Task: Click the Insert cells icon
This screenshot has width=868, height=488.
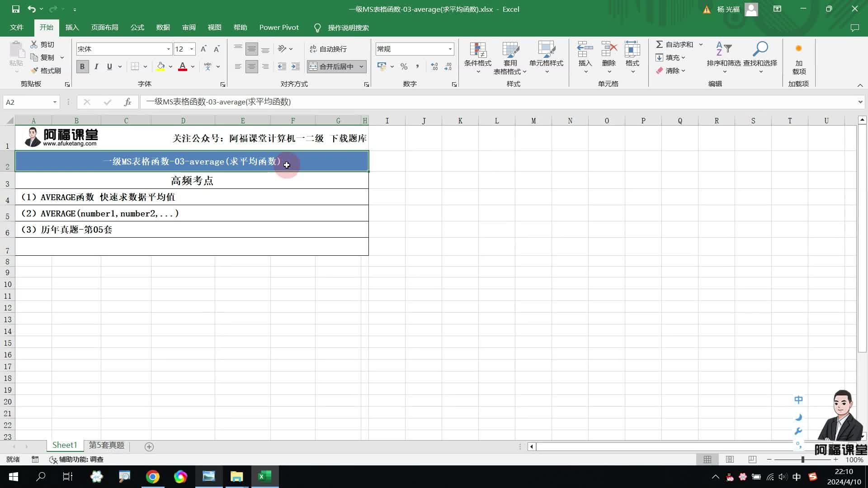Action: point(585,49)
